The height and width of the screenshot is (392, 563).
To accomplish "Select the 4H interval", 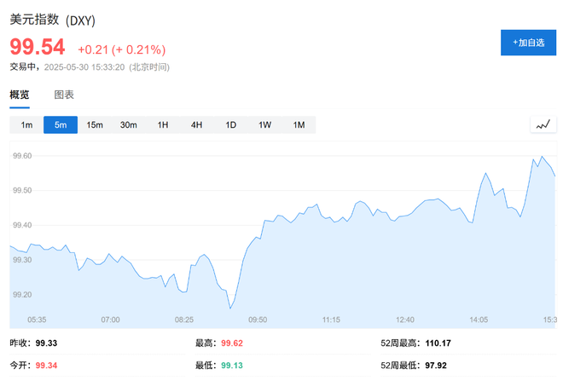I will [196, 124].
